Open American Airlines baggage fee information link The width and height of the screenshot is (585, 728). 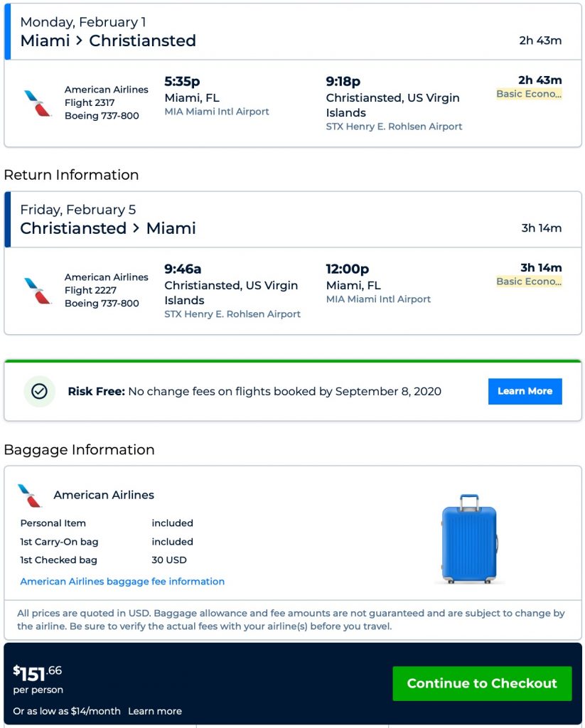pyautogui.click(x=122, y=582)
